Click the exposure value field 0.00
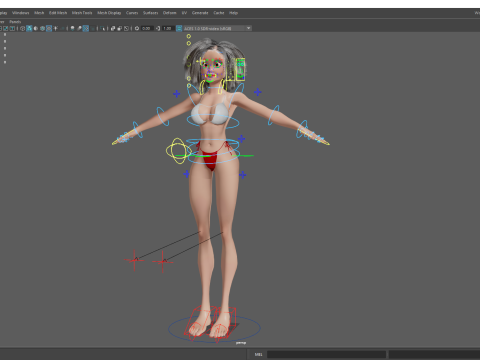The width and height of the screenshot is (480, 360). tap(147, 28)
